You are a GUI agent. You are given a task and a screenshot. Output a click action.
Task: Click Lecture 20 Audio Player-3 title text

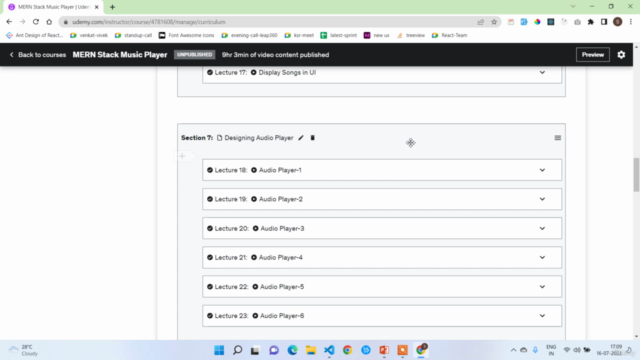[x=282, y=229]
